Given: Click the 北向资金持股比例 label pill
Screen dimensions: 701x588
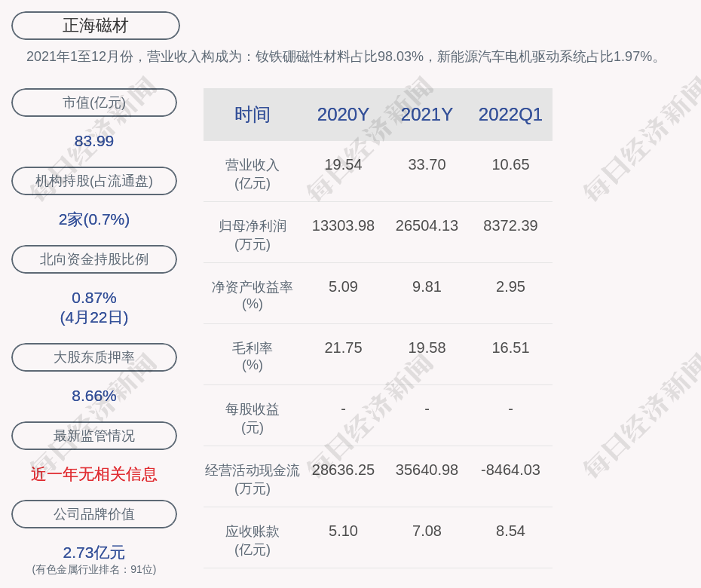Looking at the screenshot, I should point(94,259).
